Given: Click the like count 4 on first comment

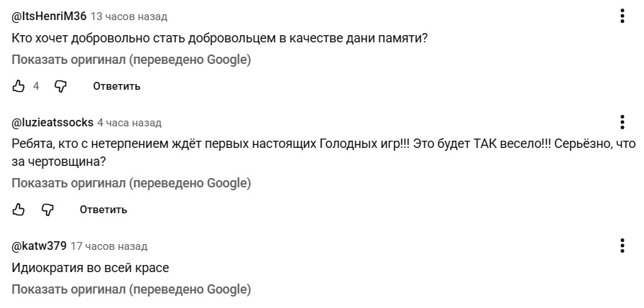Looking at the screenshot, I should pyautogui.click(x=36, y=86).
